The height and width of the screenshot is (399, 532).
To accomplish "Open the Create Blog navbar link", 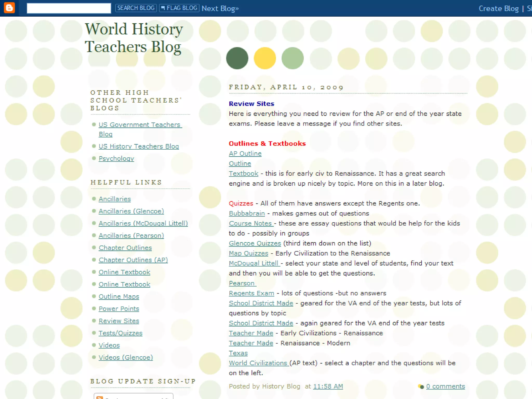I will coord(498,9).
